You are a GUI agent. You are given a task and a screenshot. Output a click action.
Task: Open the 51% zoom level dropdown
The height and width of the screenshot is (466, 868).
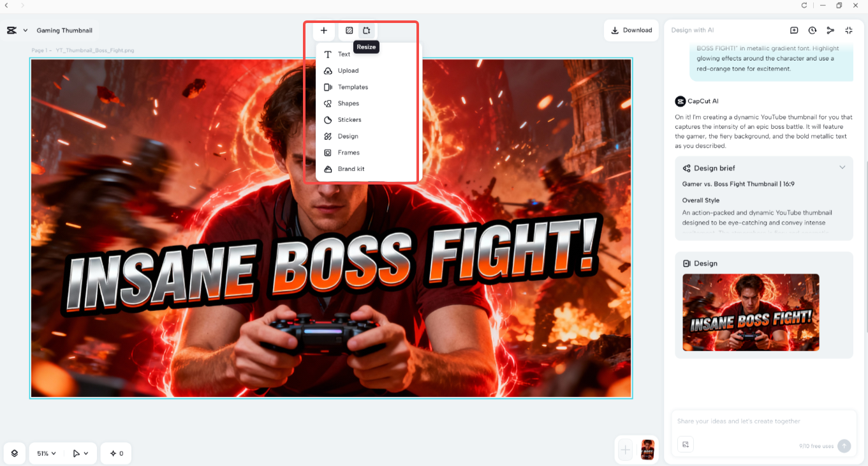point(46,453)
